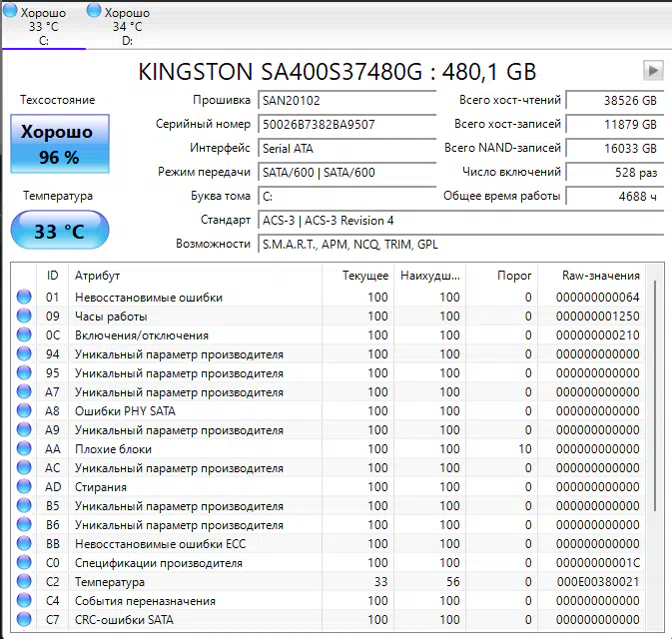Click status icon of CRC-ошибки SATA row
The height and width of the screenshot is (639, 672).
pos(24,620)
